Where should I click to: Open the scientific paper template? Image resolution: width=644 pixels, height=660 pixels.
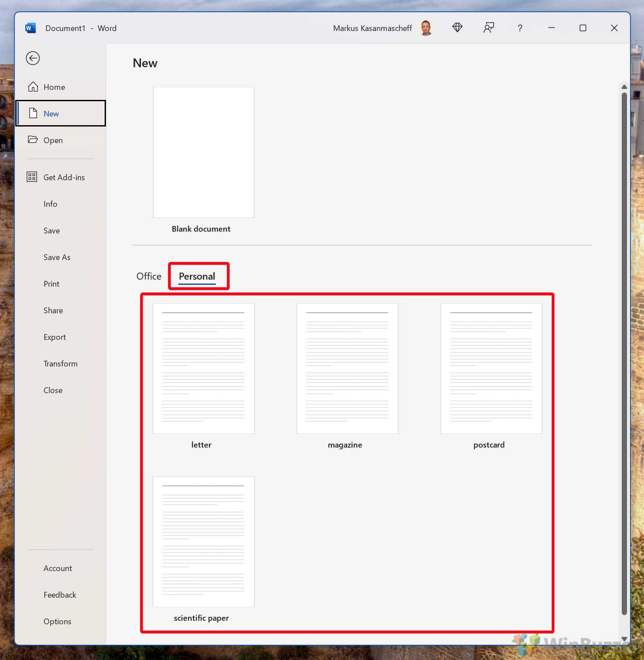coord(203,541)
